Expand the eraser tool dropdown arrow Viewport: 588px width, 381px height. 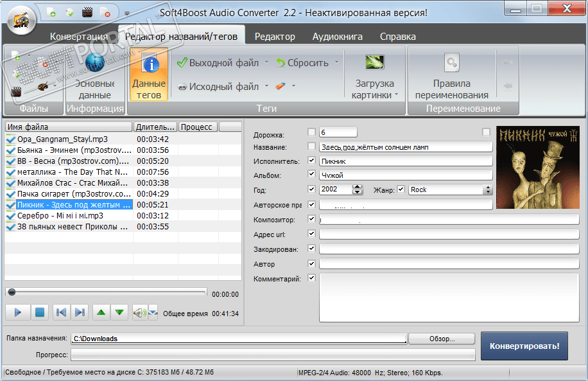point(293,86)
